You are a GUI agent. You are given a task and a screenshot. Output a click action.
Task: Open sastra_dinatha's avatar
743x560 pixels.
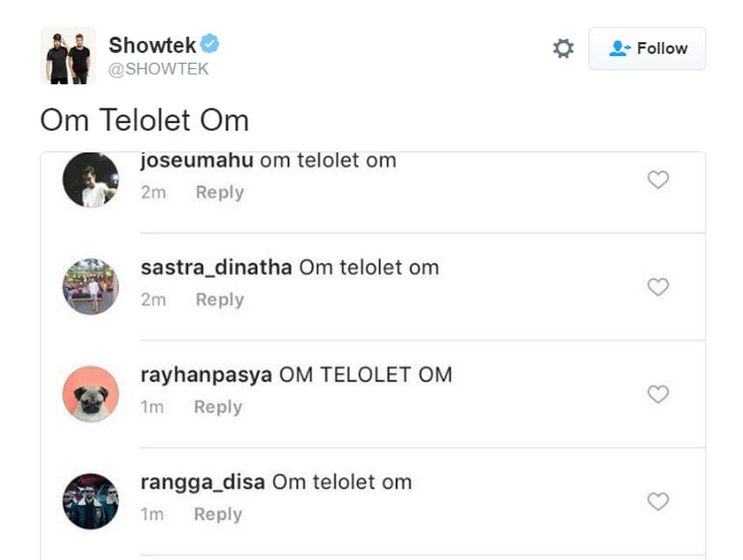point(91,287)
